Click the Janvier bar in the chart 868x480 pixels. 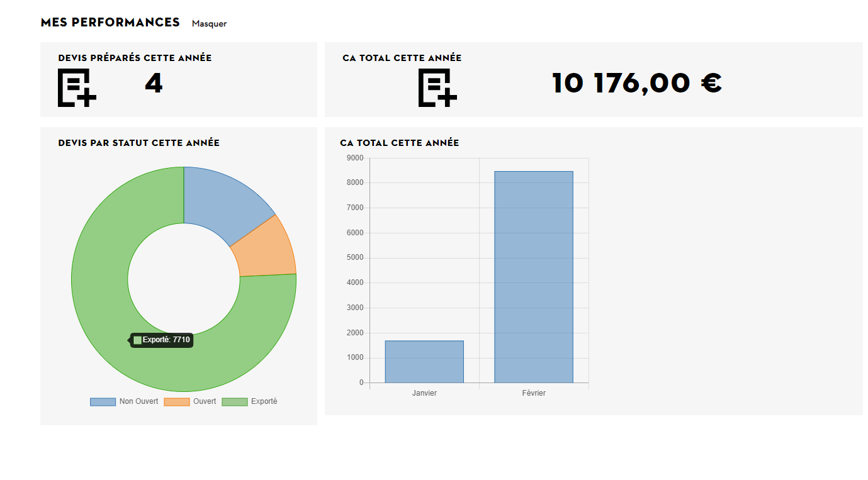pos(424,362)
